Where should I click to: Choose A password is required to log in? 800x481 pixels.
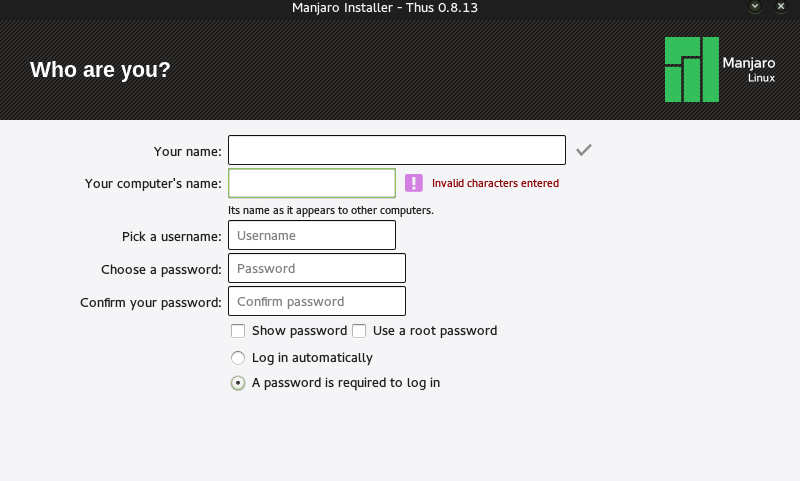click(x=238, y=383)
